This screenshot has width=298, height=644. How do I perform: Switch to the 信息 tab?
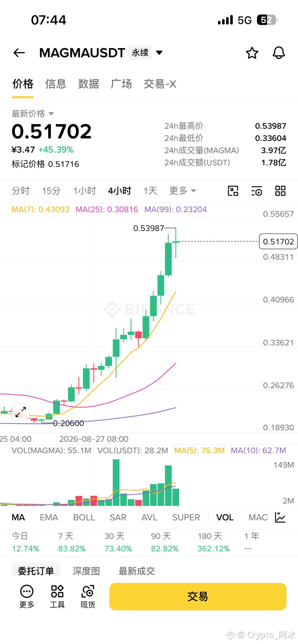55,84
